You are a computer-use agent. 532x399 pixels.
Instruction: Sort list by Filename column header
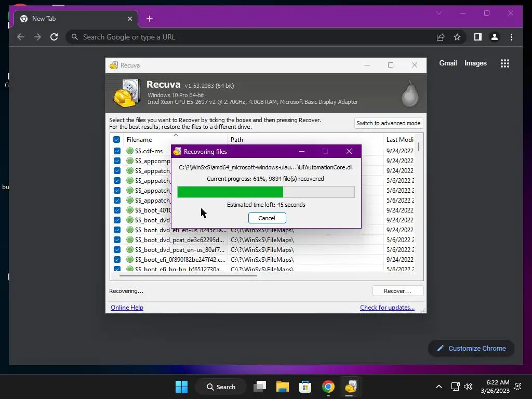click(x=139, y=139)
